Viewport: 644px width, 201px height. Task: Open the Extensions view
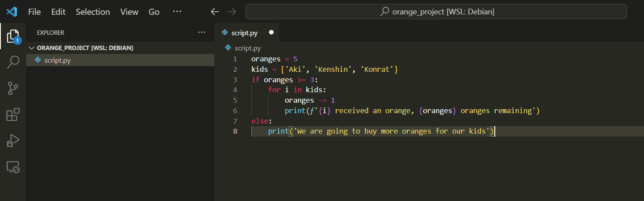[13, 115]
